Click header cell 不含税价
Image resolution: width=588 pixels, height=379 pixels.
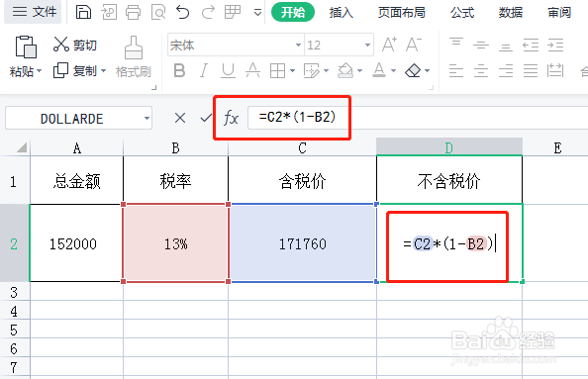(449, 181)
